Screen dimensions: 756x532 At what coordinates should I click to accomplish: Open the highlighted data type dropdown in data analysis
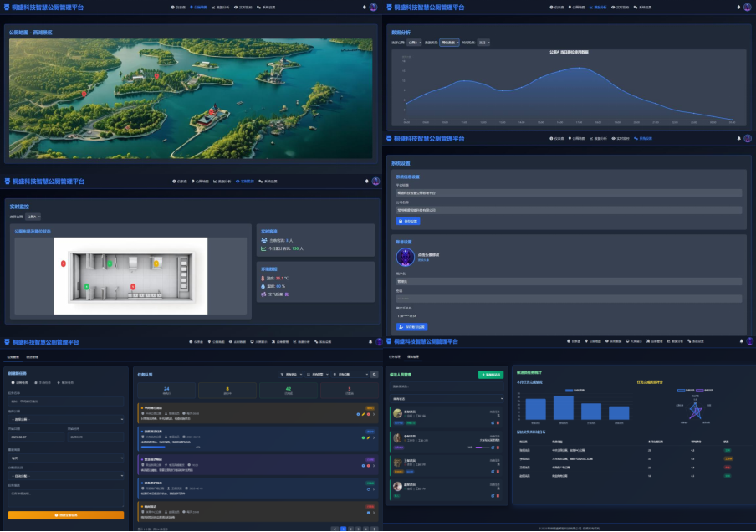(x=449, y=43)
